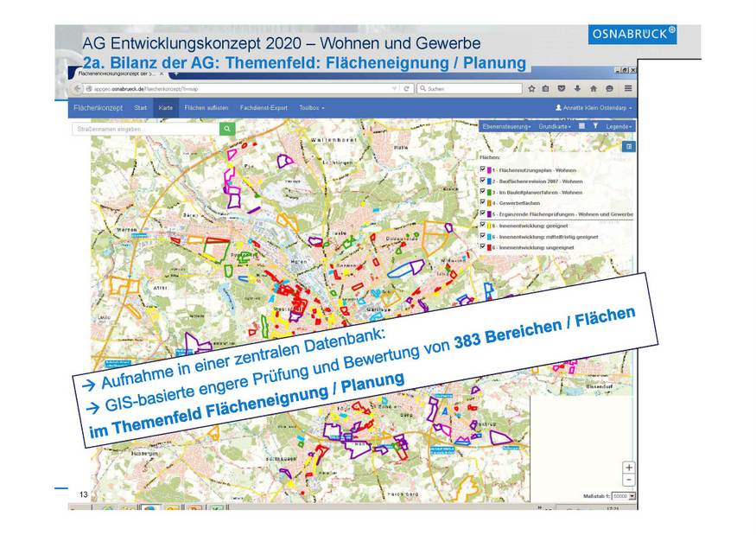Image resolution: width=756 pixels, height=535 pixels.
Task: Zoom in the map with plus button
Action: (628, 468)
